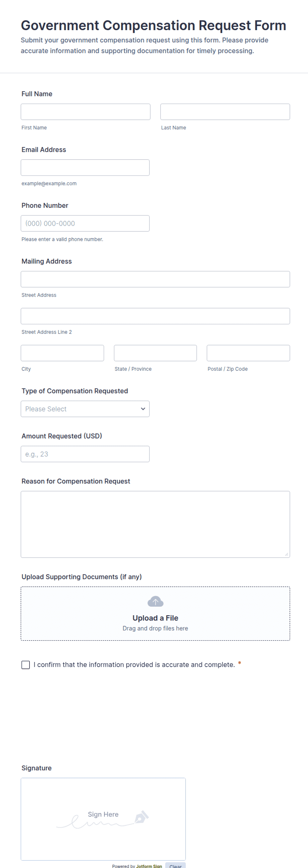Click the Last Name input field
This screenshot has height=868, width=308.
(x=225, y=112)
